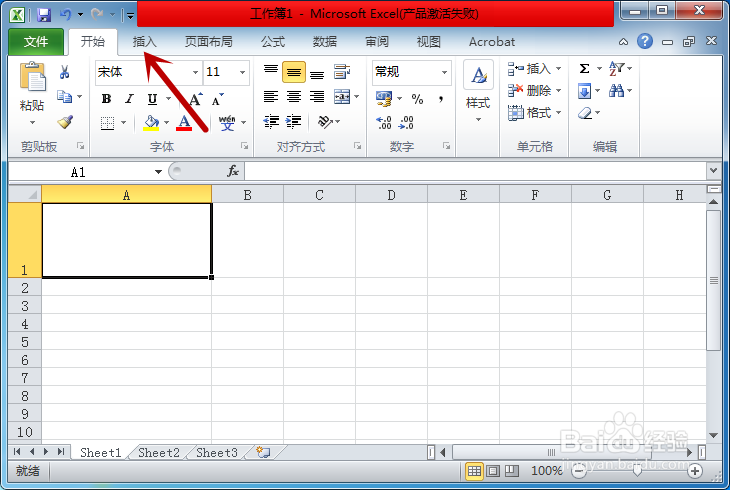Expand the formula bar

[x=714, y=170]
